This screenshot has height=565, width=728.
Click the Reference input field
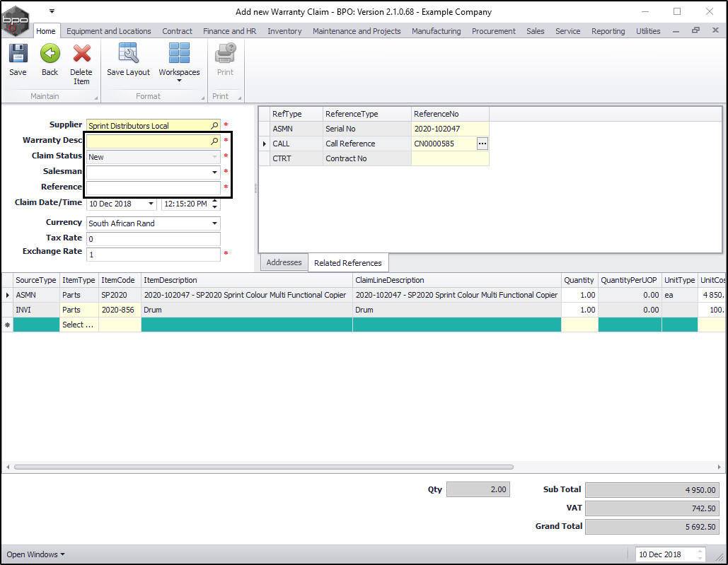click(154, 188)
